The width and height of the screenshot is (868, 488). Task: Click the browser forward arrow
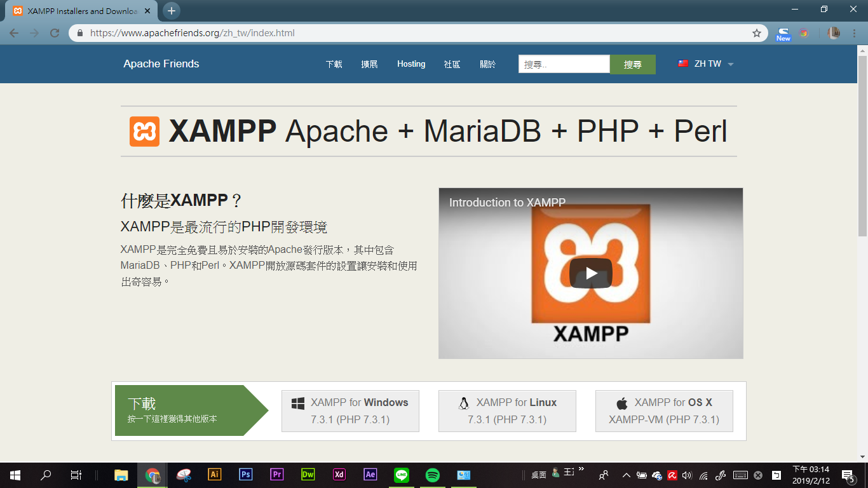34,33
